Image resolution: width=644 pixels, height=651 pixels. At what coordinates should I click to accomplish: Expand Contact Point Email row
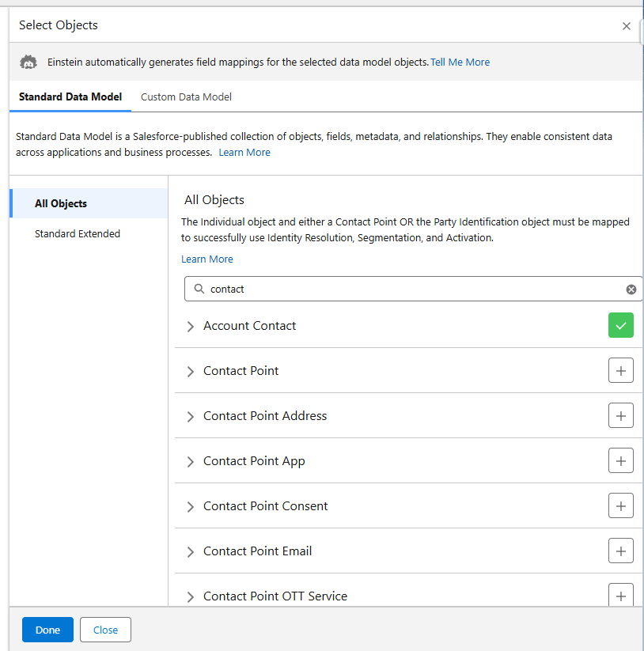tap(190, 552)
